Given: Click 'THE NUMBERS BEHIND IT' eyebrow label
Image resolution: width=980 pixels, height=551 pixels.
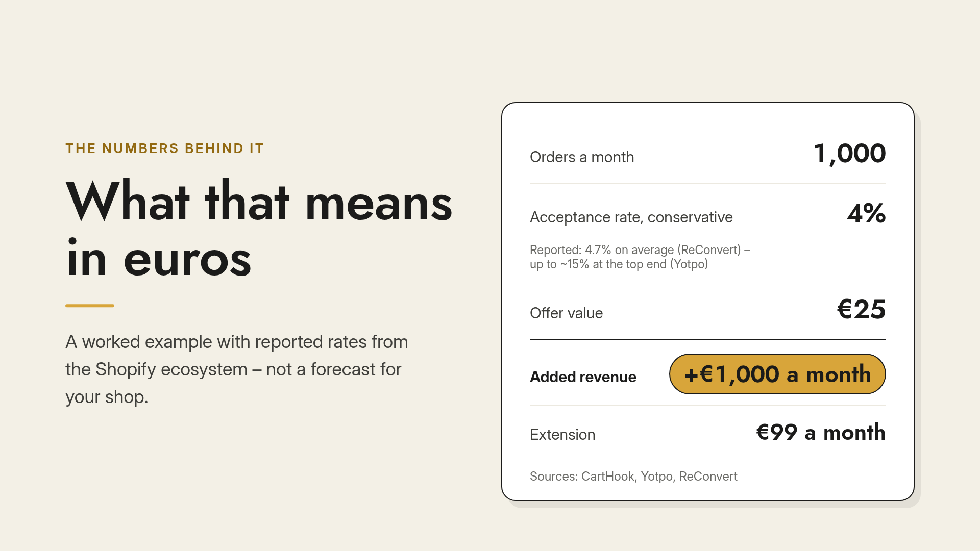Looking at the screenshot, I should pyautogui.click(x=165, y=148).
